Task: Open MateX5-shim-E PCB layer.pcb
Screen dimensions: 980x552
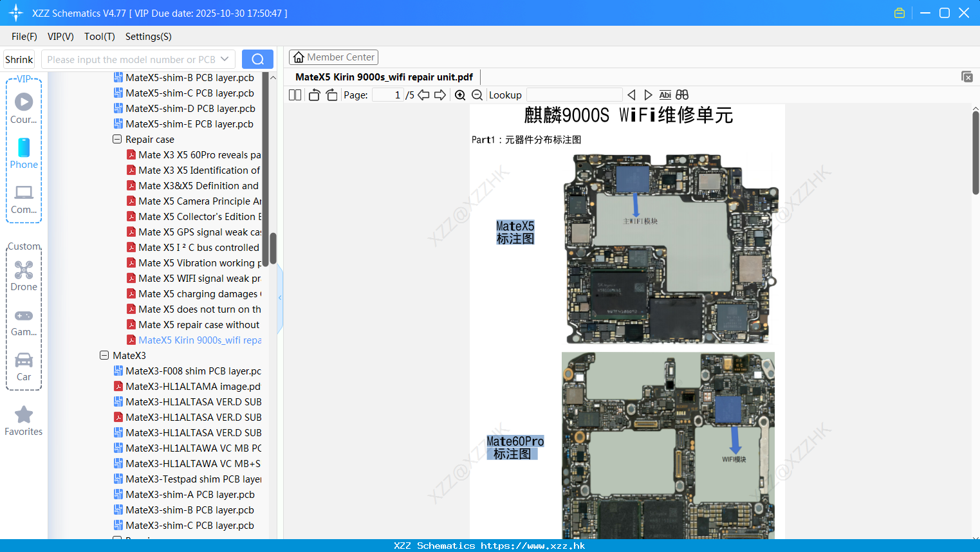Action: pos(189,124)
